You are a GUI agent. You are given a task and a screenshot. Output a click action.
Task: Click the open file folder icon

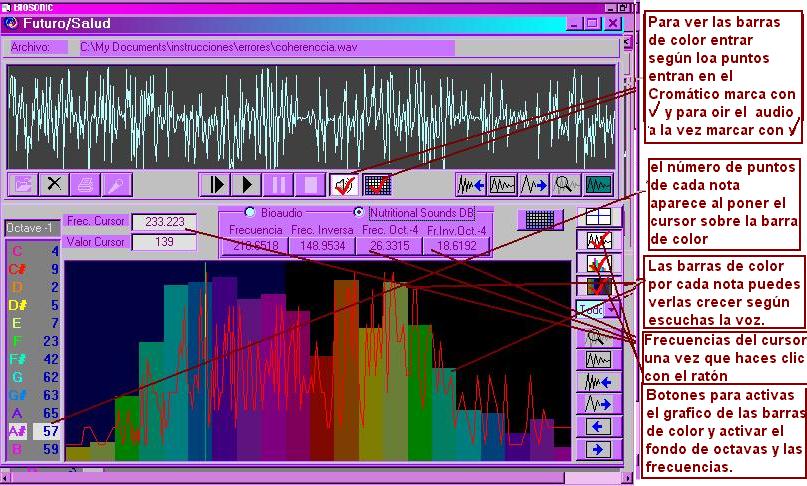click(23, 185)
